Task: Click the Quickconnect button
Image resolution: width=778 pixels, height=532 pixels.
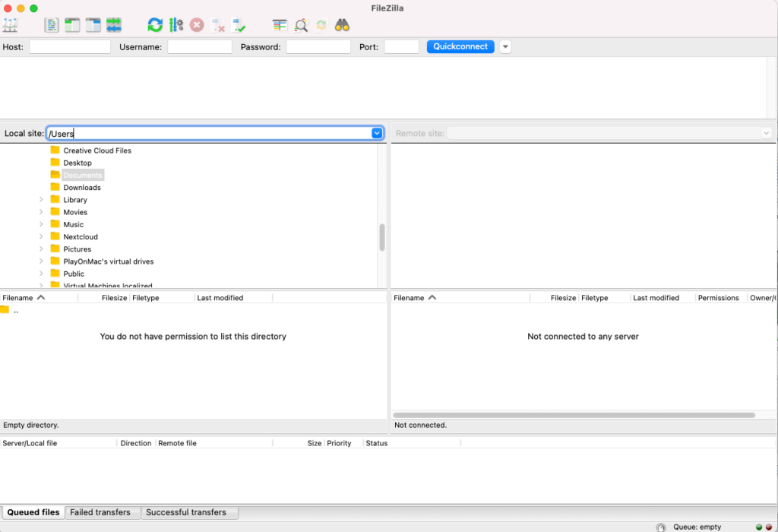Action: [460, 47]
